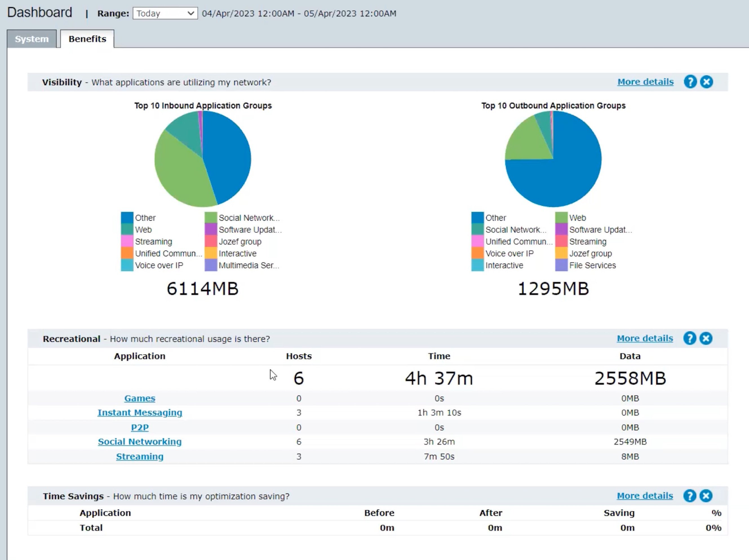View Social Networking recreational details
The width and height of the screenshot is (749, 560).
139,441
